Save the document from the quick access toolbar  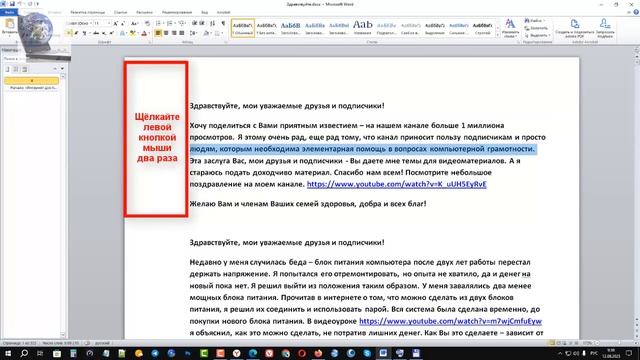[12, 4]
